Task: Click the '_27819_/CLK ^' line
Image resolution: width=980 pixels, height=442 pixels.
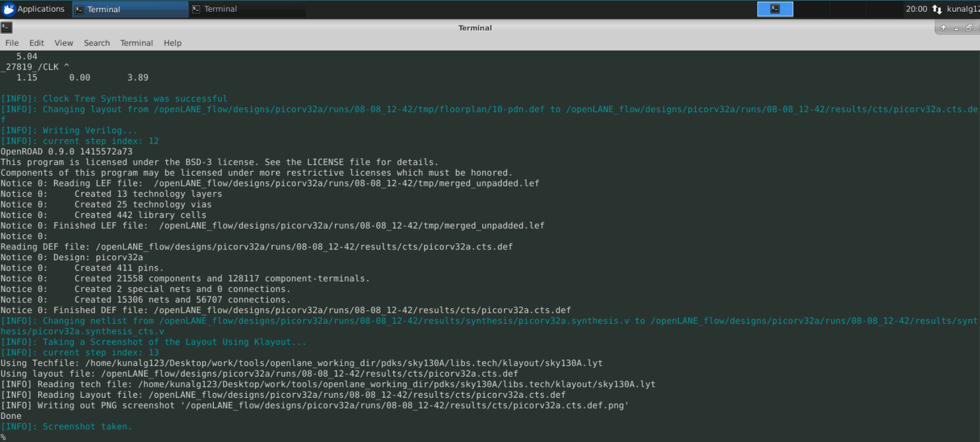Action: tap(35, 67)
